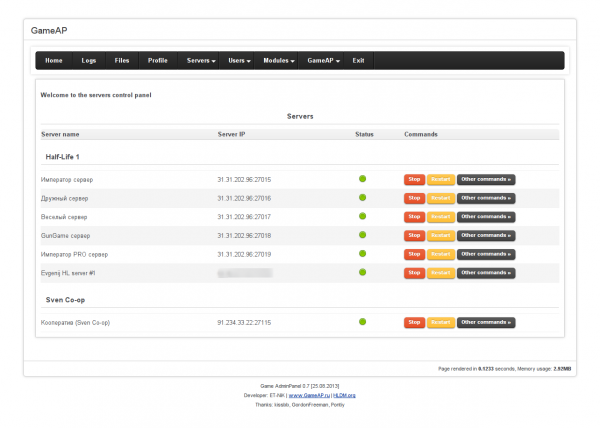The width and height of the screenshot is (600, 428).
Task: Expand the GameAP dropdown menu
Action: [x=323, y=60]
